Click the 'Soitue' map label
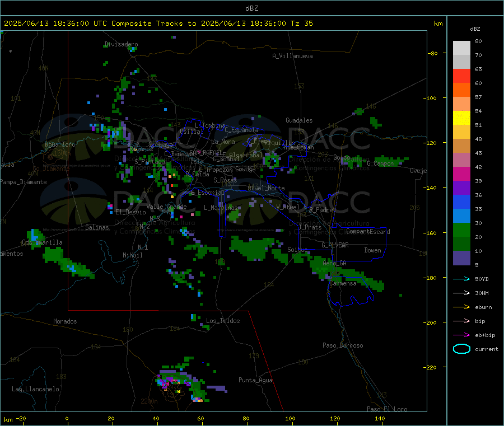 (x=297, y=250)
